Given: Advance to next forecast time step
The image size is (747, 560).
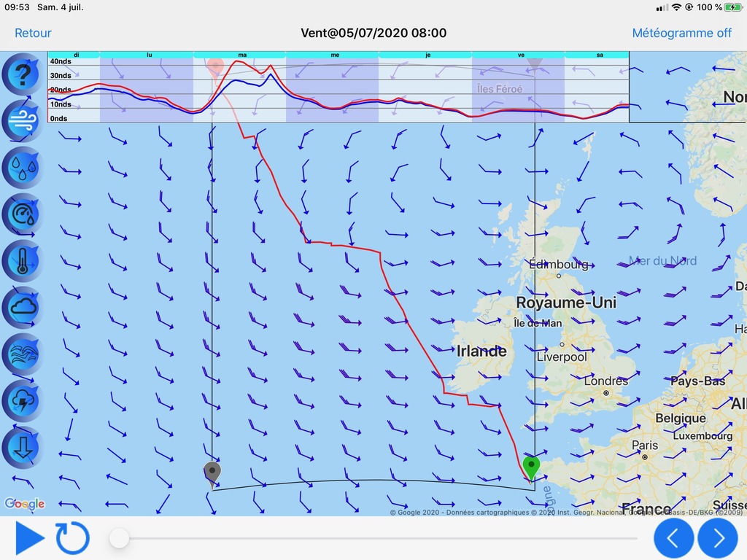Looking at the screenshot, I should (718, 538).
